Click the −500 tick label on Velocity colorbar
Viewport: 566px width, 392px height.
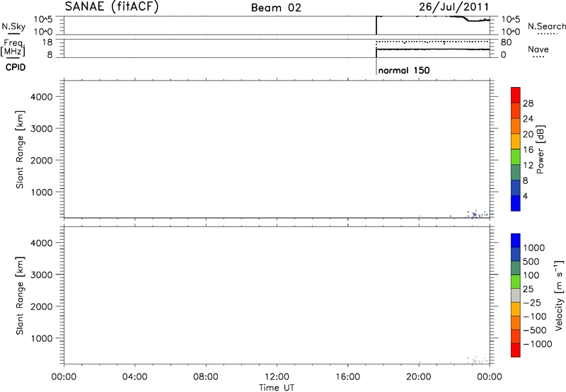click(x=535, y=330)
